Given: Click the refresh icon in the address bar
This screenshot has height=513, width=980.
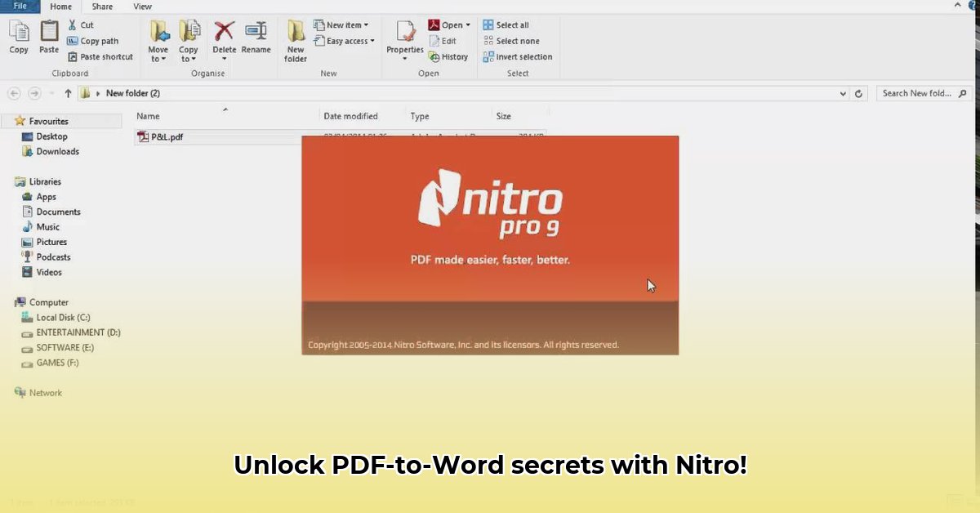Looking at the screenshot, I should pos(857,93).
